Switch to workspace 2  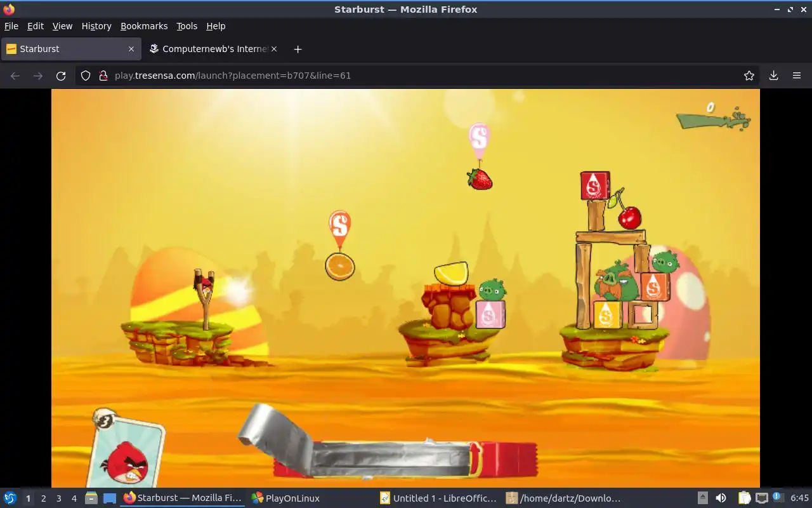point(43,498)
